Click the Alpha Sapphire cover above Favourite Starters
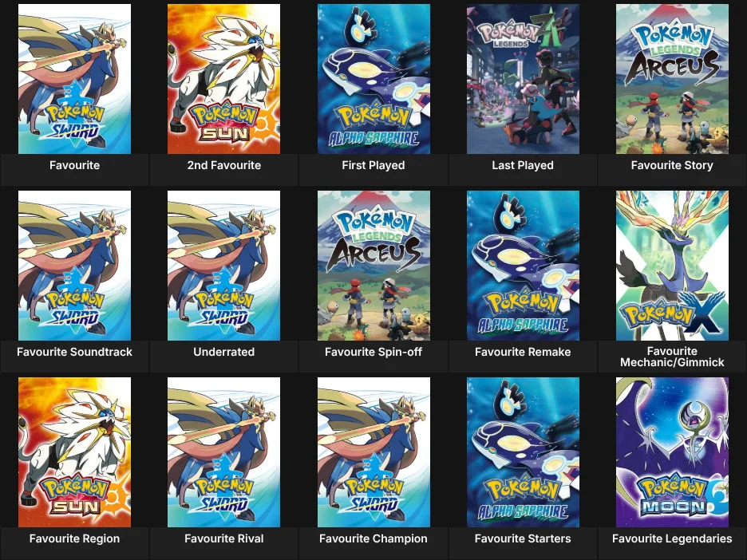 pos(523,452)
